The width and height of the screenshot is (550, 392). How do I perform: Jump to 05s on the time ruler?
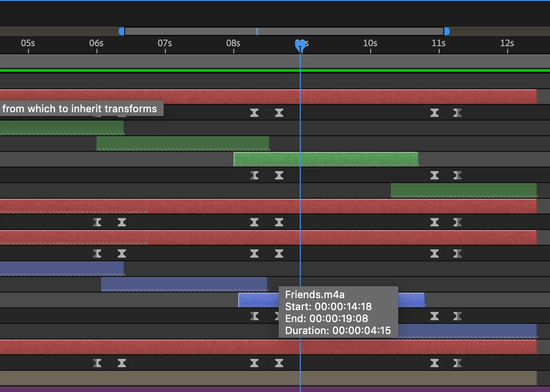pos(28,43)
